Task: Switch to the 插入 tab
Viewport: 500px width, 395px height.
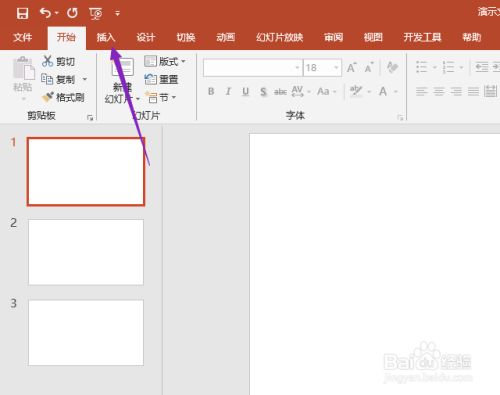Action: [x=106, y=37]
